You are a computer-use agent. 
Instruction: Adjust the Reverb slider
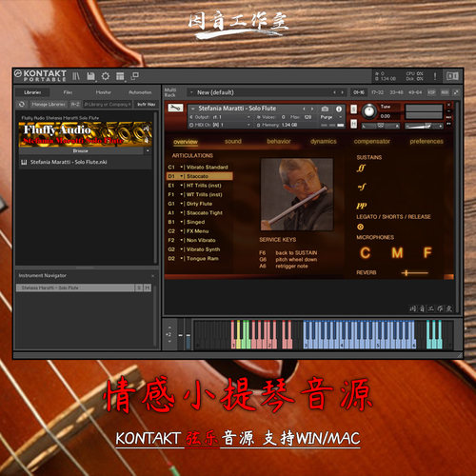coord(414,272)
